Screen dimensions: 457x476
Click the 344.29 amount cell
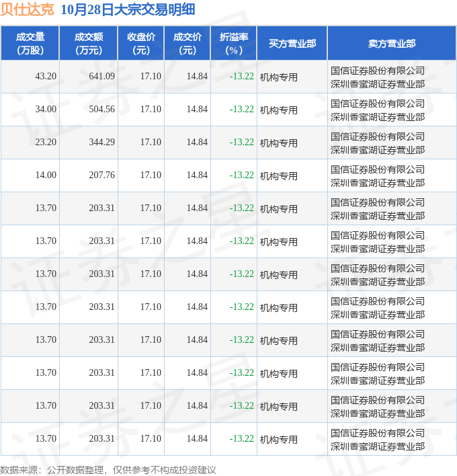[x=101, y=143]
